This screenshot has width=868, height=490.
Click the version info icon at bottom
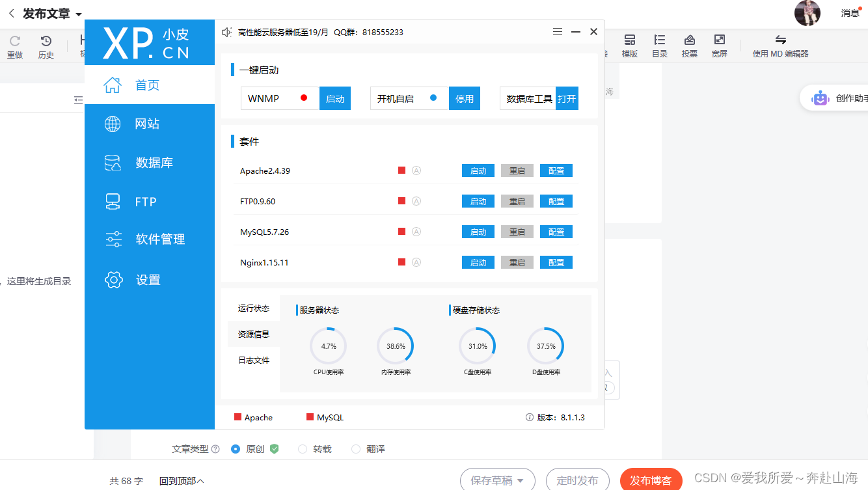[530, 417]
